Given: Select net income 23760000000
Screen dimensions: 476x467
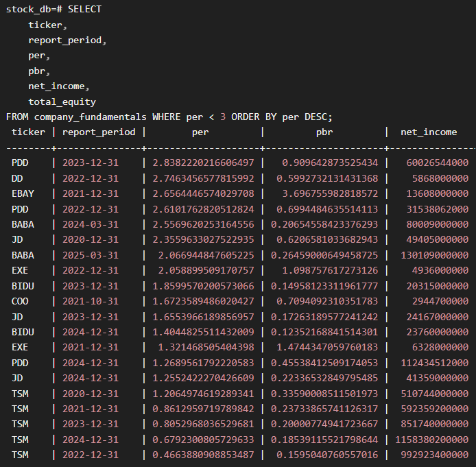Looking at the screenshot, I should click(438, 333).
